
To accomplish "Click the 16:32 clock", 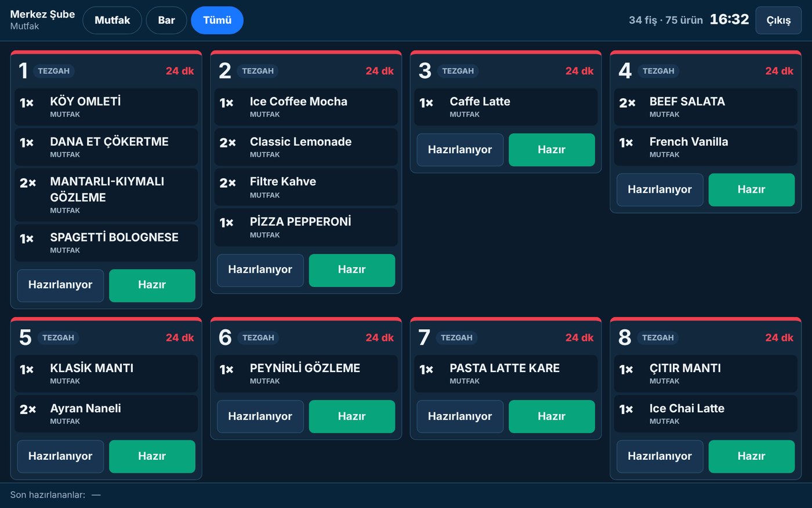I will point(729,20).
